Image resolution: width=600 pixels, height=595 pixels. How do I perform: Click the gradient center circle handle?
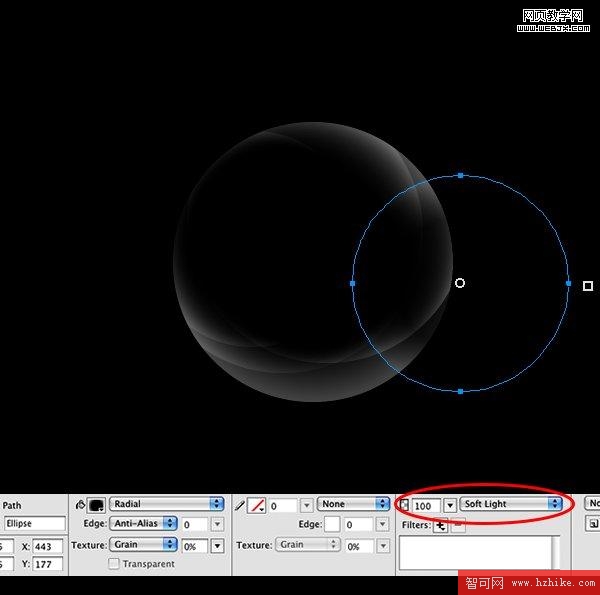point(460,283)
